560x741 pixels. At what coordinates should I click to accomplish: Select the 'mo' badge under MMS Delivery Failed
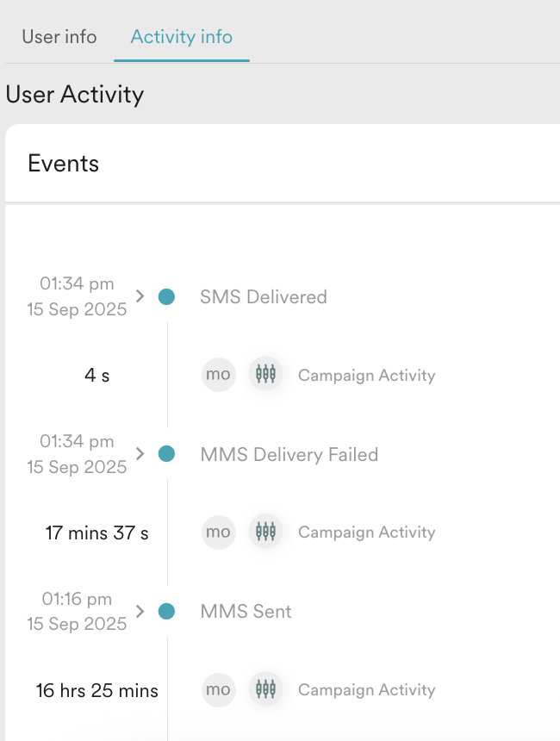(218, 532)
